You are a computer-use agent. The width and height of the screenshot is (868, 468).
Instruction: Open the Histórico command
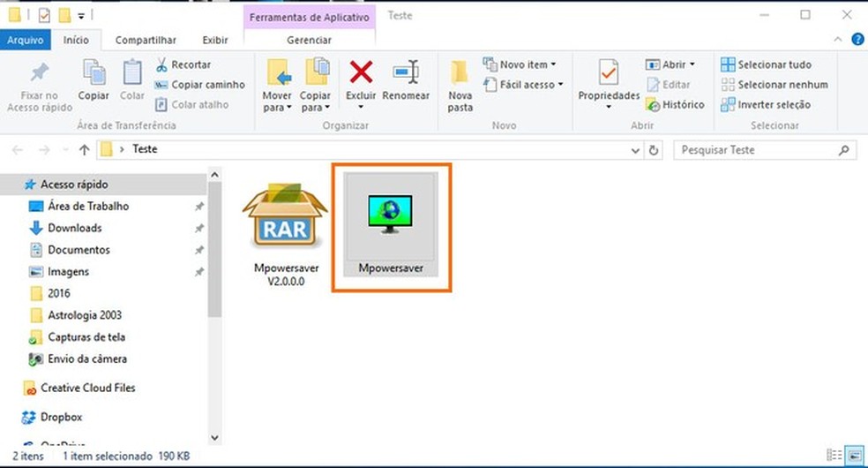click(x=676, y=105)
